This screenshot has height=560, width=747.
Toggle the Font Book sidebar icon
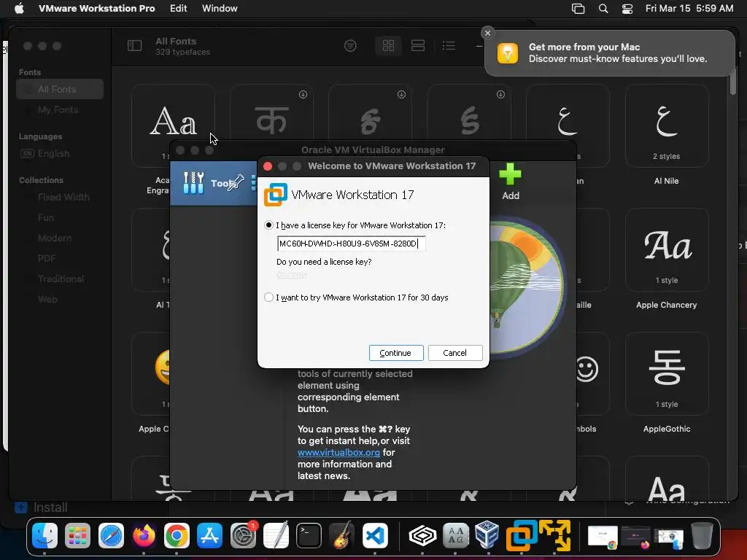click(x=135, y=46)
